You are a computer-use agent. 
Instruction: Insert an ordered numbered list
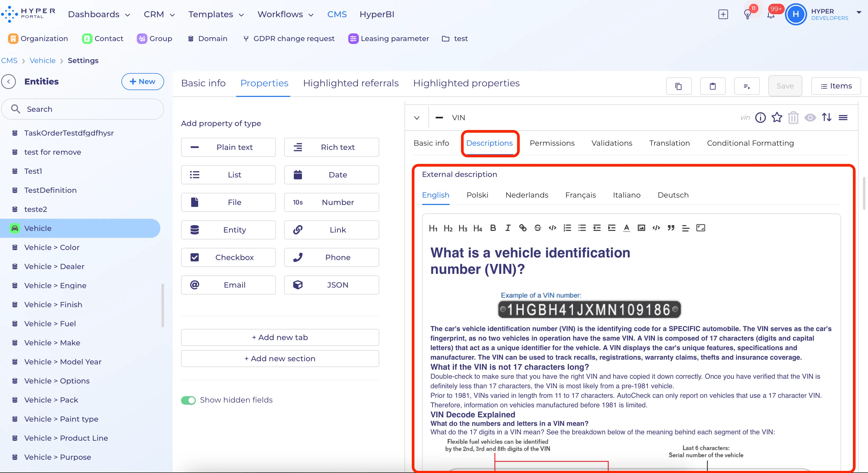click(567, 228)
